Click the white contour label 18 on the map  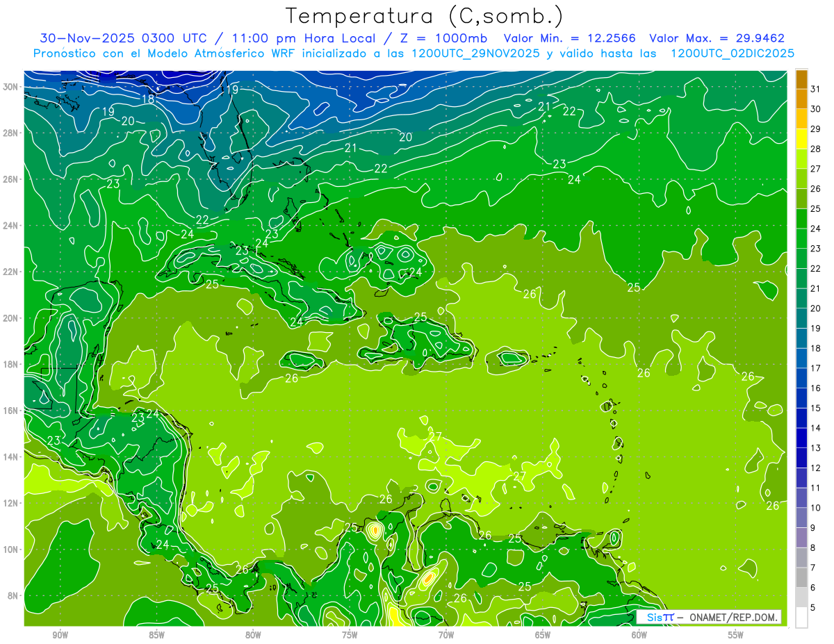148,99
